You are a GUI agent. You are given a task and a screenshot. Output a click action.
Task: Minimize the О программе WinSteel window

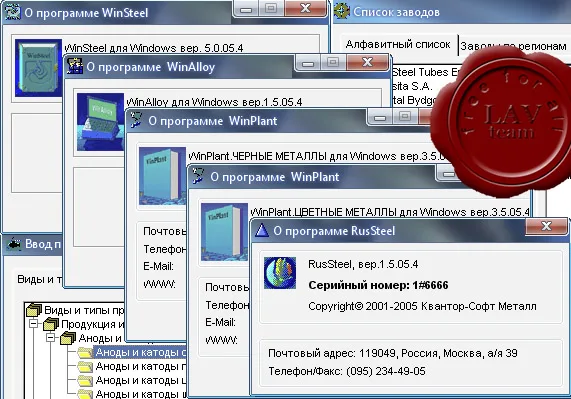[x=246, y=8]
